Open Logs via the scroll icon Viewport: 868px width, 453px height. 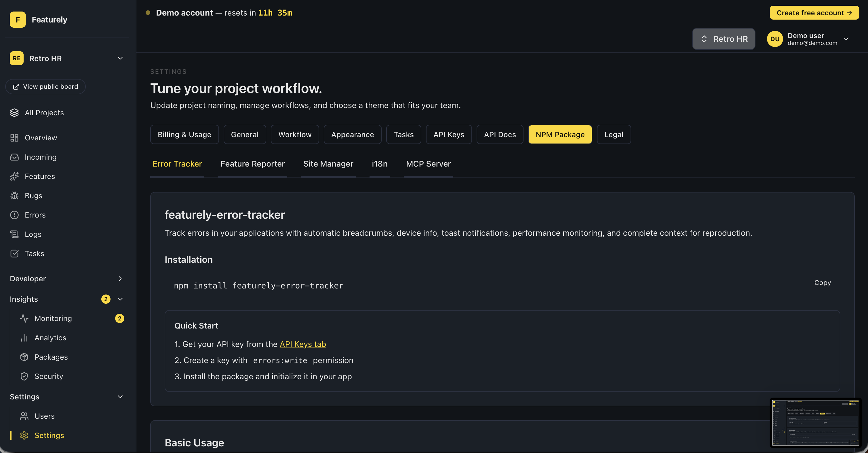(14, 234)
